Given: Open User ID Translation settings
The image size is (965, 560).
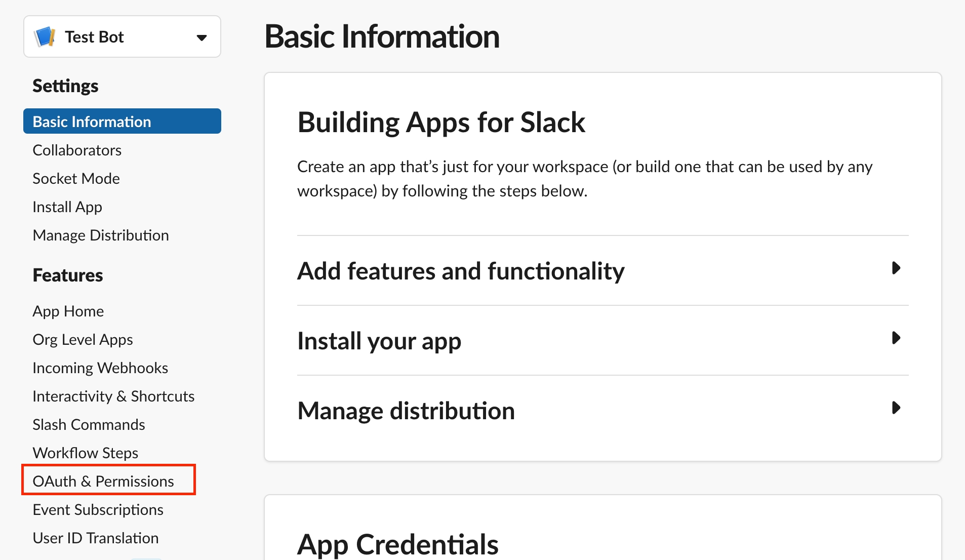Looking at the screenshot, I should [96, 538].
